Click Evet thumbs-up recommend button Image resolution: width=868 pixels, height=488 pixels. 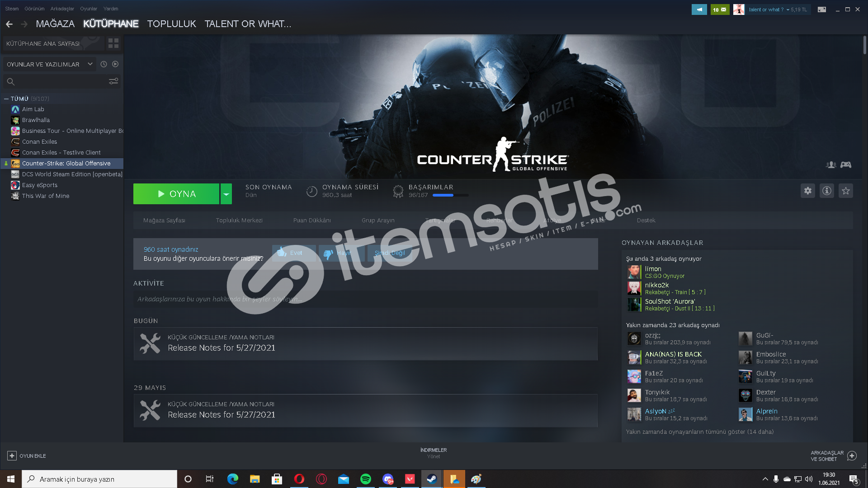(294, 253)
